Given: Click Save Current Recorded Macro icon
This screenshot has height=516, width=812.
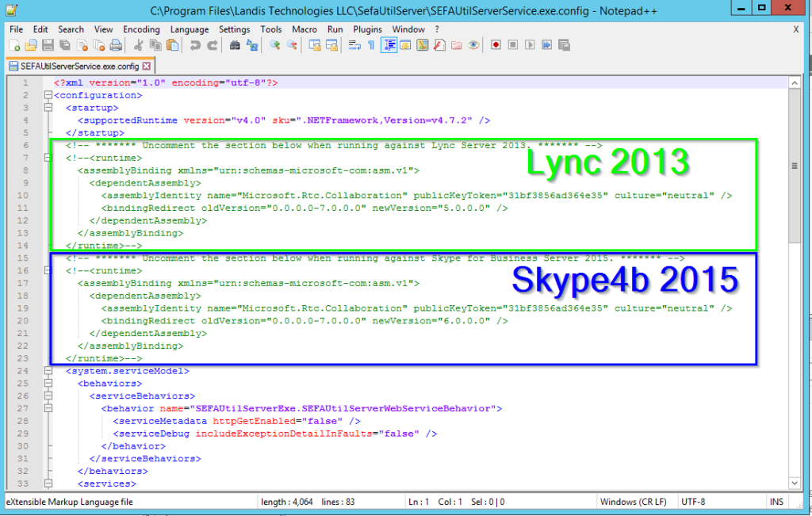Looking at the screenshot, I should click(564, 45).
